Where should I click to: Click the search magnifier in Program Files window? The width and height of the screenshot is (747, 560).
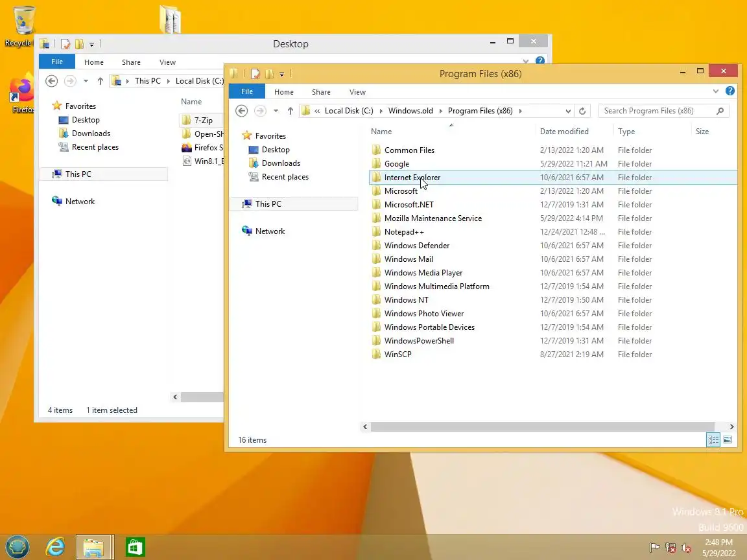[x=720, y=111]
